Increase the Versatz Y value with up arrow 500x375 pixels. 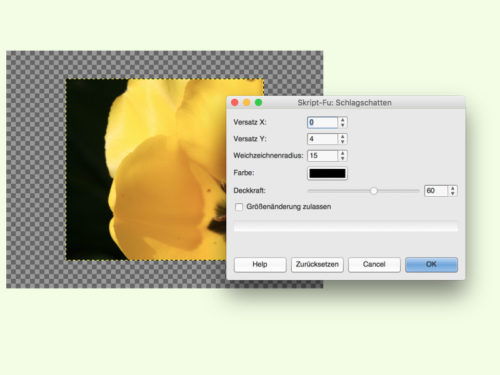[x=343, y=136]
